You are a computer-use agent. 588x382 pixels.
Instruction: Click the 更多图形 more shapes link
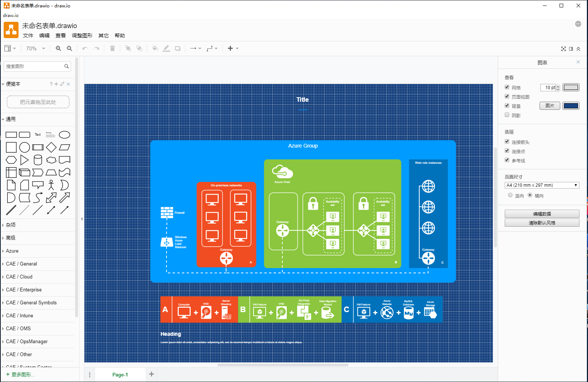[21, 375]
